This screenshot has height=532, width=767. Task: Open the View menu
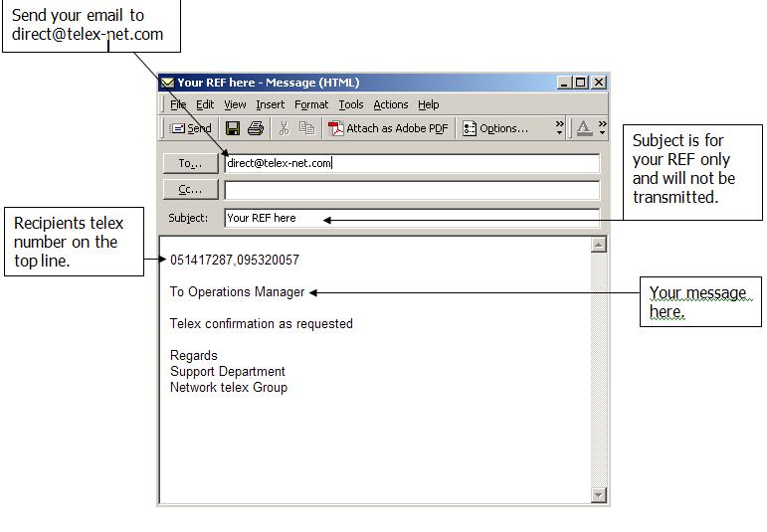click(x=235, y=104)
